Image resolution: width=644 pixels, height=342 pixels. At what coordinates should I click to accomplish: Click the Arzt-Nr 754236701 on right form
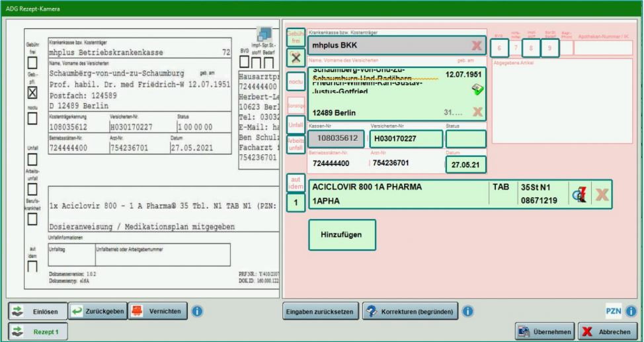click(x=391, y=163)
